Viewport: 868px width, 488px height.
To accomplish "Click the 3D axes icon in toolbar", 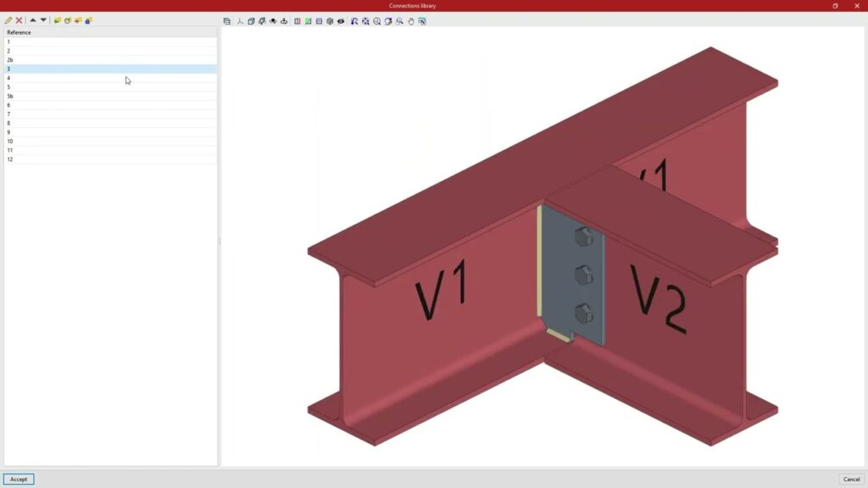I will pos(240,21).
